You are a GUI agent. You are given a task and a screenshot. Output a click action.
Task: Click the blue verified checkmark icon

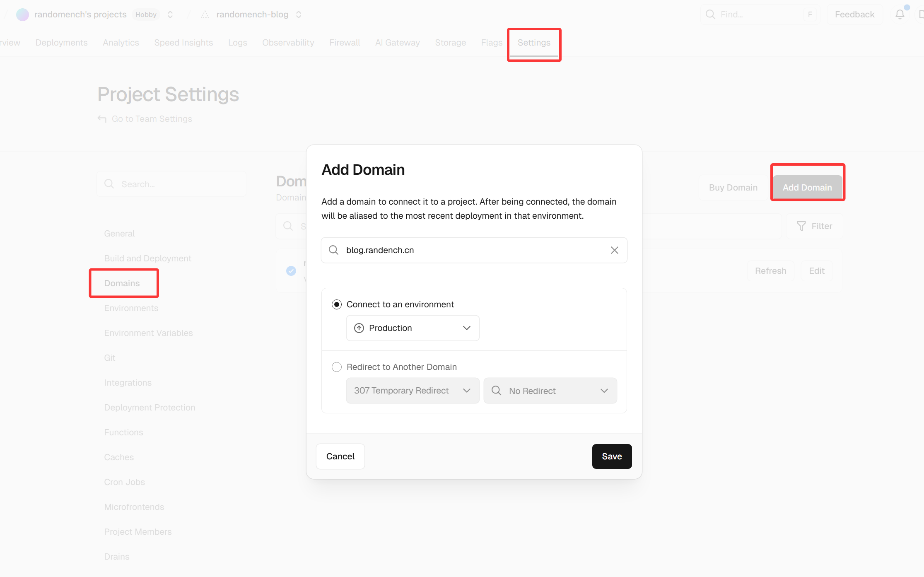291,271
